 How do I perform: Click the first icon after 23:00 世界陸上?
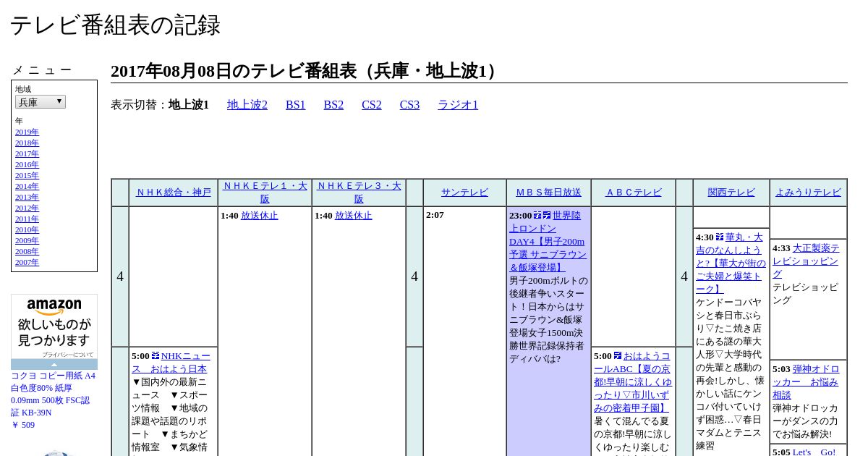[537, 216]
